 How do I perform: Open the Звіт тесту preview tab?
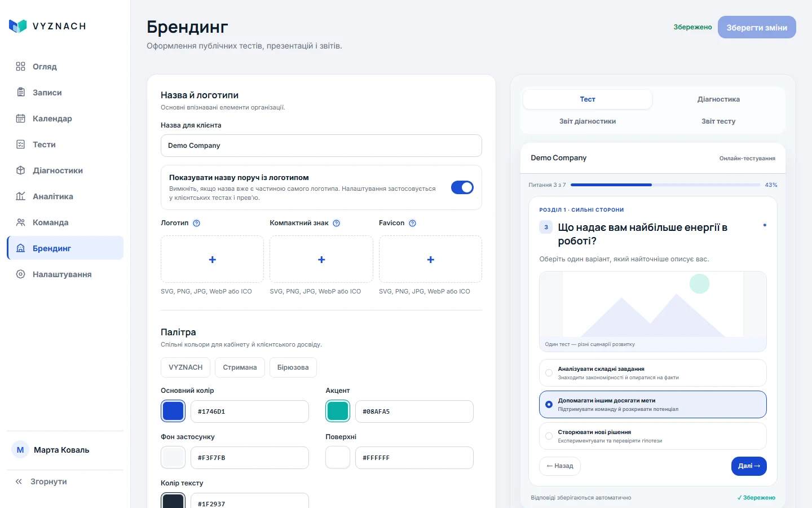coord(718,121)
